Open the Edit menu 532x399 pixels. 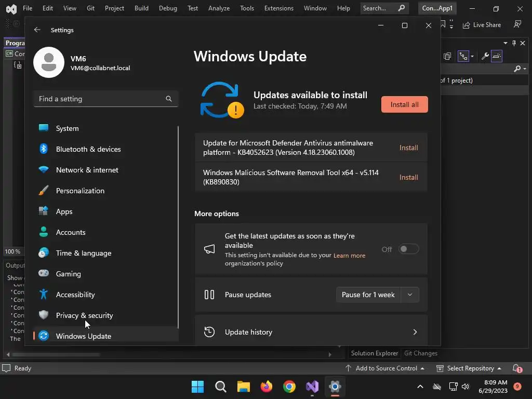tap(47, 8)
